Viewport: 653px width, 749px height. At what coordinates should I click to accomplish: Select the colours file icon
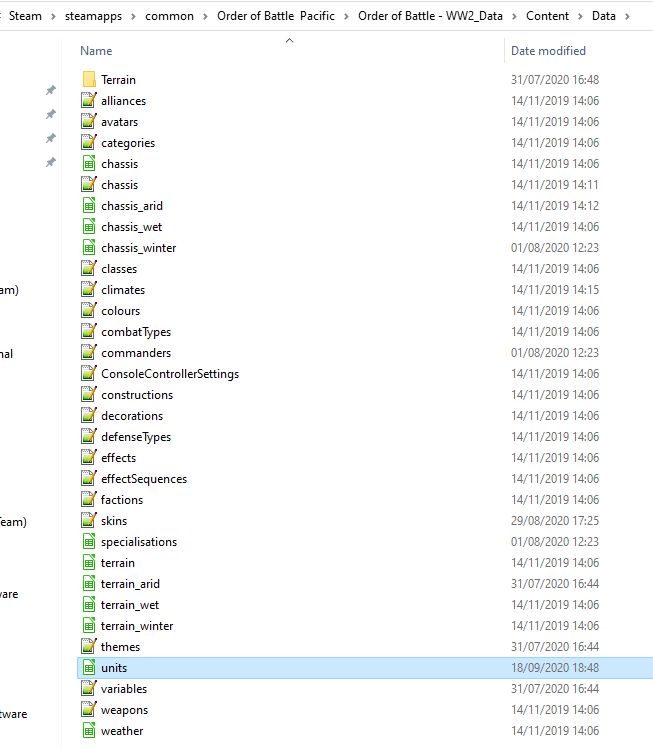(x=89, y=310)
